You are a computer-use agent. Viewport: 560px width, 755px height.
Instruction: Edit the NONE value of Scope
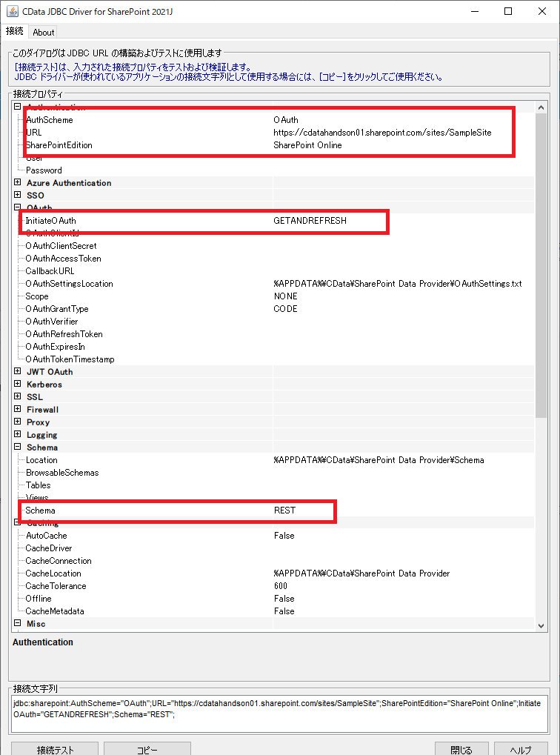pyautogui.click(x=285, y=296)
